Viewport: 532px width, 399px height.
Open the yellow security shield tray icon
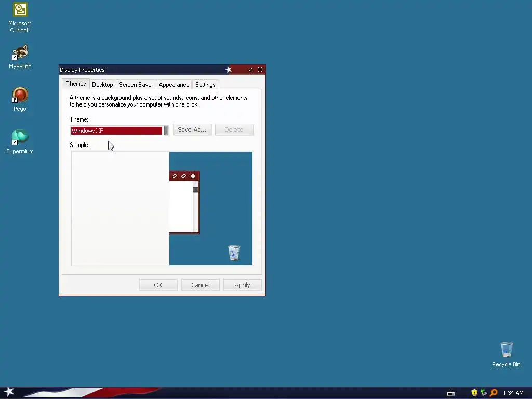click(x=474, y=393)
